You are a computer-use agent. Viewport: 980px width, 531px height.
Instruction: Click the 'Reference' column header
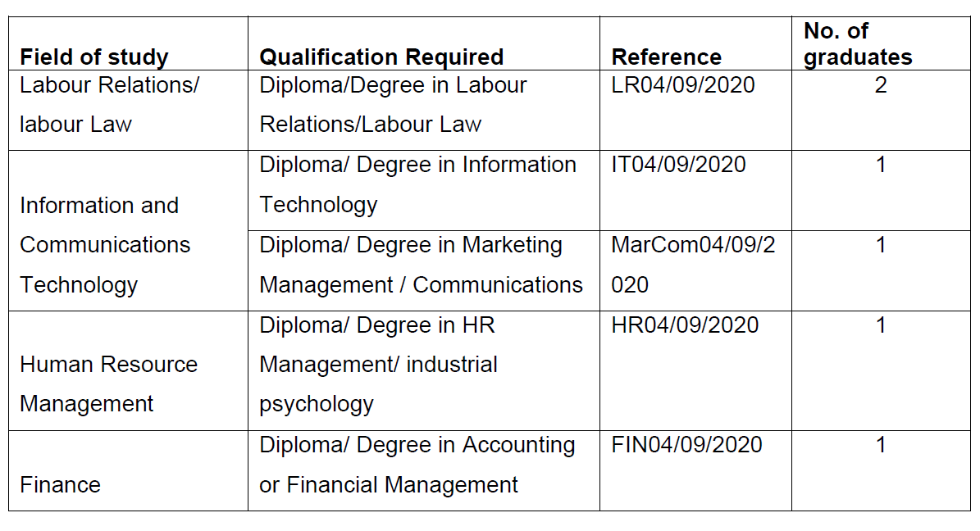click(666, 57)
